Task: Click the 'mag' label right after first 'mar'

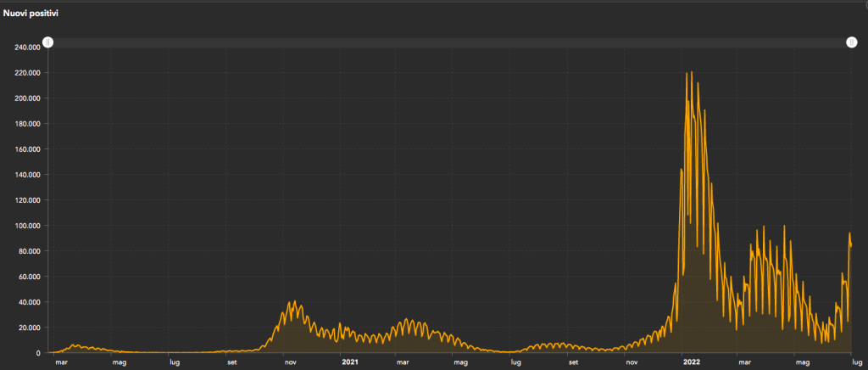Action: point(119,362)
